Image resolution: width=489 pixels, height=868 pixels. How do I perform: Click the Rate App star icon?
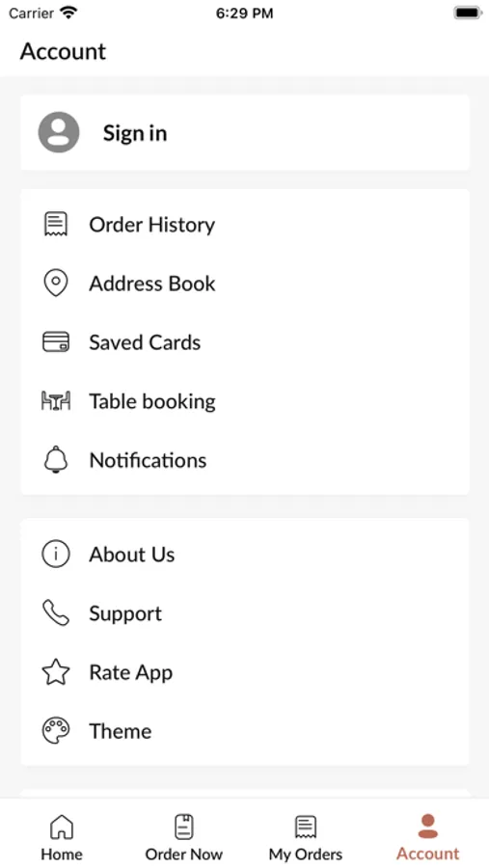[56, 672]
